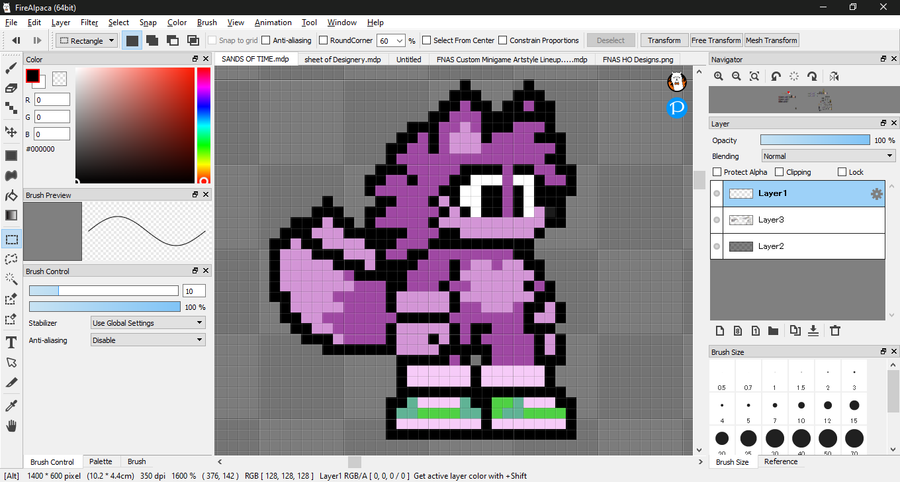Toggle visibility of Layer3
Screen dimensions: 900x482
716,220
